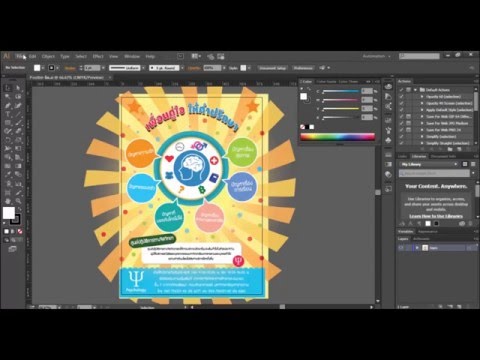
Task: Click the Opacity label in control bar
Action: 194,68
